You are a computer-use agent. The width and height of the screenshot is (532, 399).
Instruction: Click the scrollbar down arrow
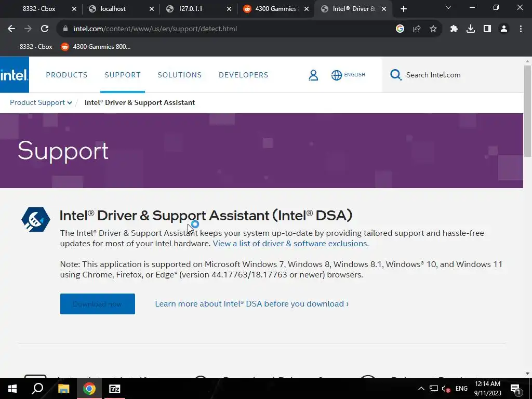coord(527,374)
